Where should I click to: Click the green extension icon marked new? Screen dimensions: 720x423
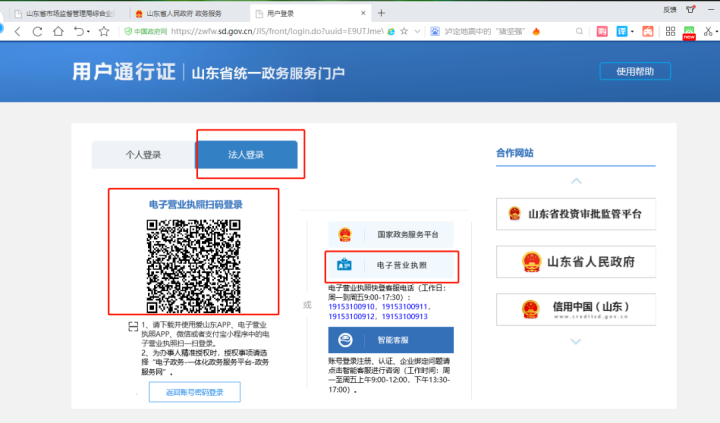coord(689,33)
